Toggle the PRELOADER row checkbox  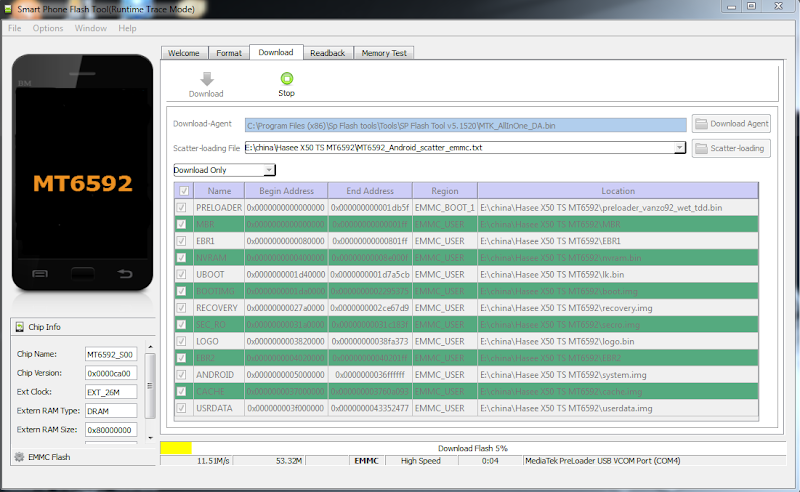181,207
